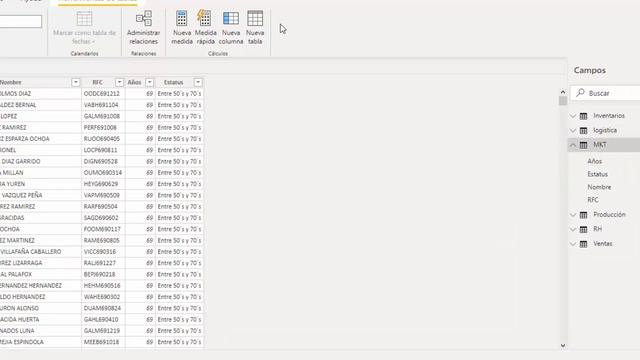Open Administrar relaciones dialog

coord(143,28)
